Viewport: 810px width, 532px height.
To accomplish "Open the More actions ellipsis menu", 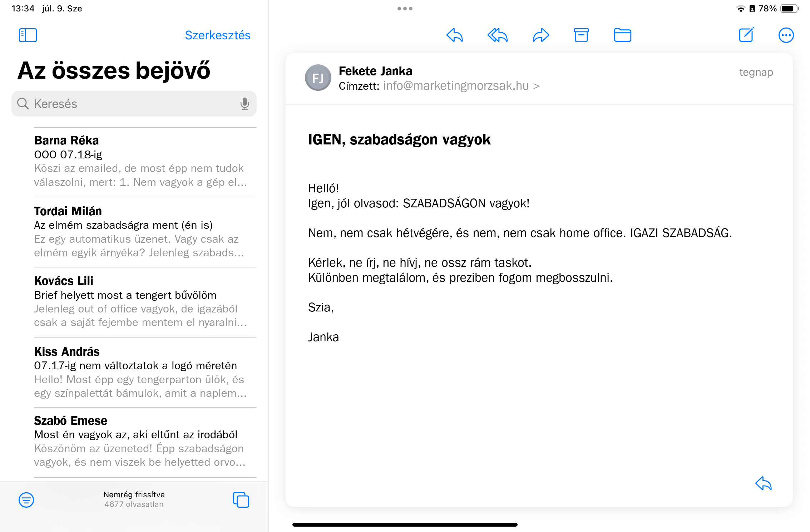I will click(786, 35).
